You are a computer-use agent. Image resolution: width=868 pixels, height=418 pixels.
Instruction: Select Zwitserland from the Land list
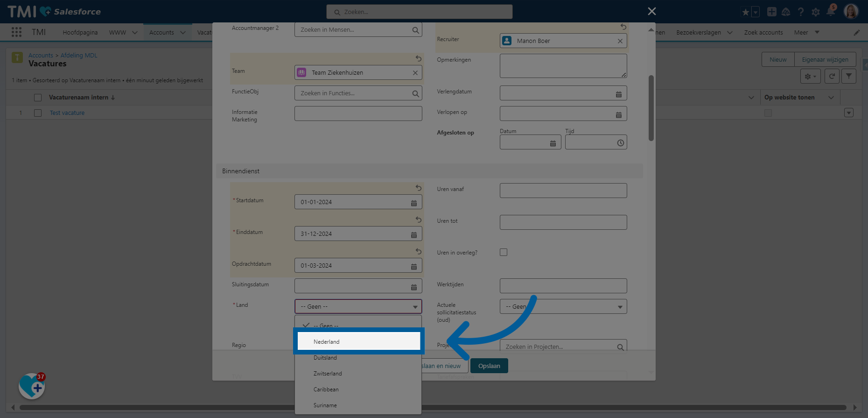pos(358,374)
